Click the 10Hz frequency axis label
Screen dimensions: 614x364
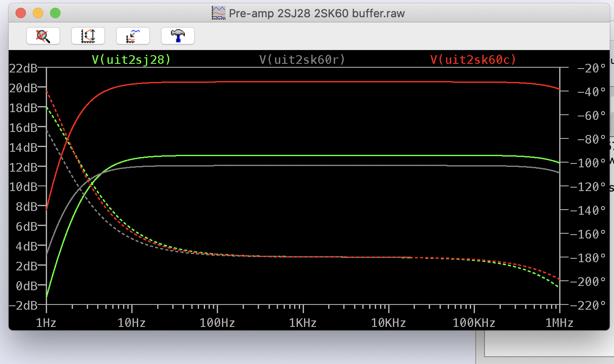tap(132, 323)
